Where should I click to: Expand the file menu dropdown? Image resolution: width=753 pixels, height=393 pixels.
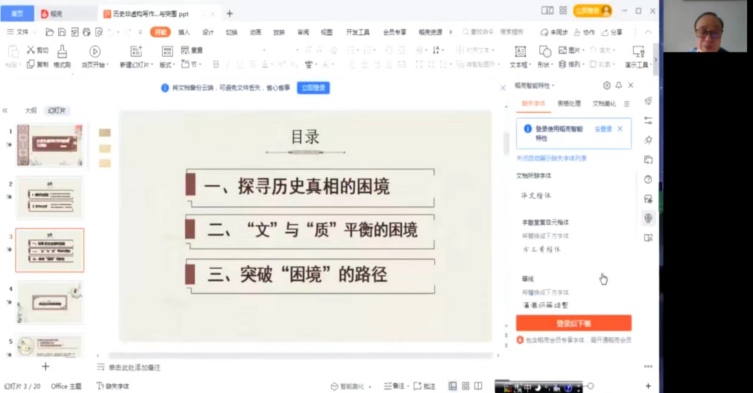[21, 32]
